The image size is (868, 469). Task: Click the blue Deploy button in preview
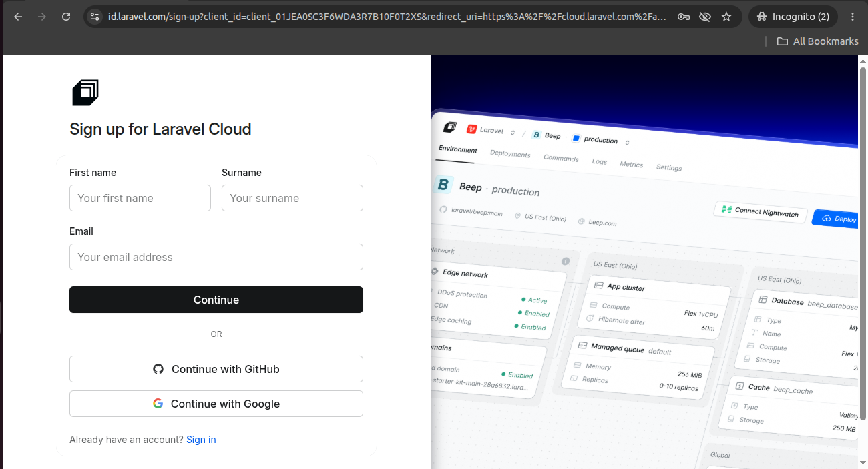836,219
